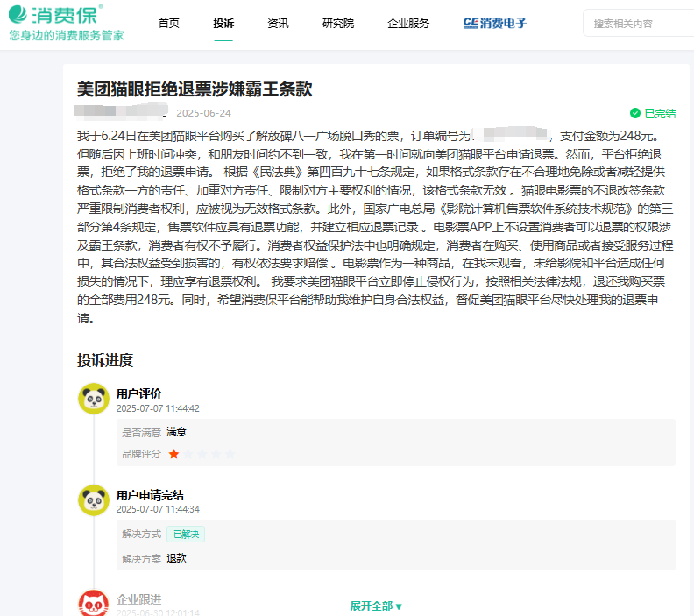Click the orange first rating star
694x616 pixels.
174,454
